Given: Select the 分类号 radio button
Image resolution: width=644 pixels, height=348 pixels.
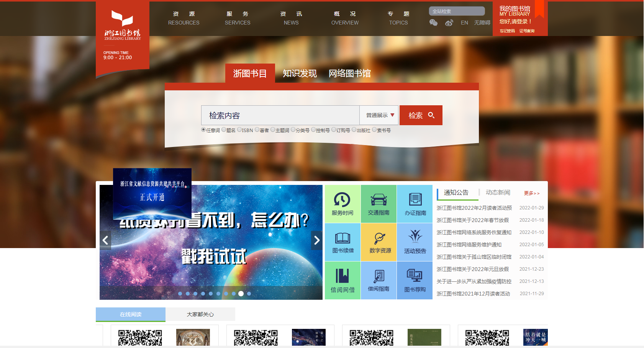Looking at the screenshot, I should 293,130.
